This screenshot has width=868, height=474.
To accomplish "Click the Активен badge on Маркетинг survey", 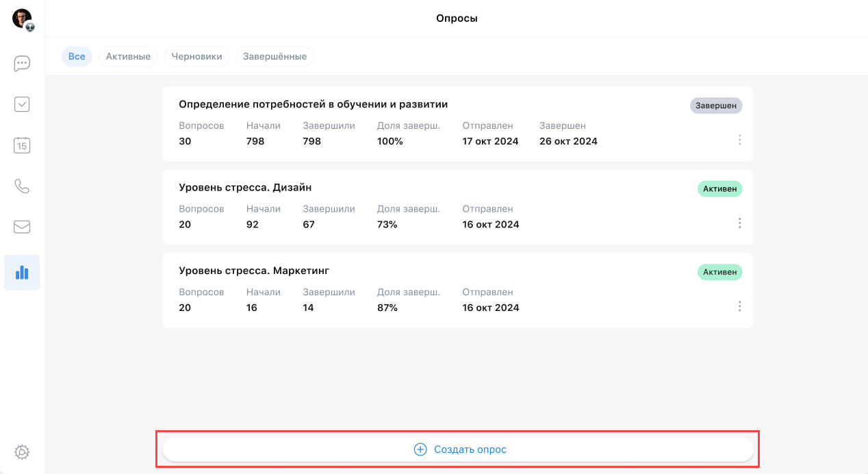I will coord(719,272).
